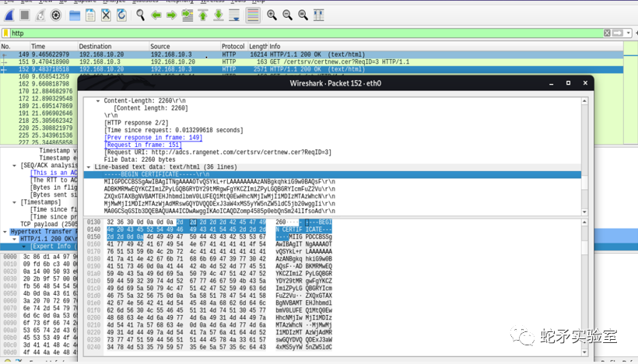Collapse SEQ/ACK analysis tree in main window
This screenshot has width=638, height=364.
click(x=14, y=166)
